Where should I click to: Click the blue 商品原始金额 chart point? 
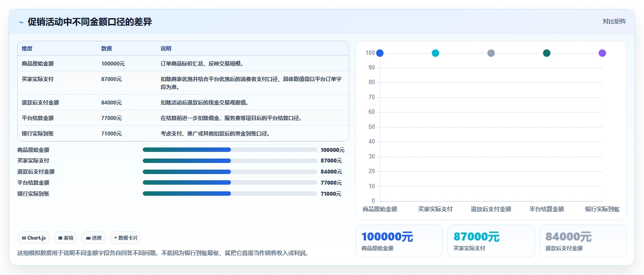point(380,53)
